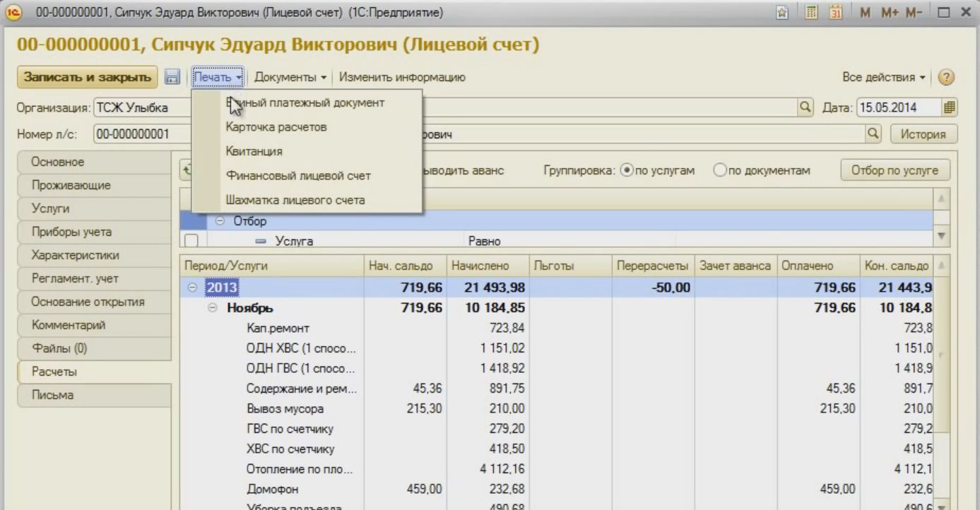
Task: Click the 'Отбор по услуге' button
Action: tap(895, 171)
